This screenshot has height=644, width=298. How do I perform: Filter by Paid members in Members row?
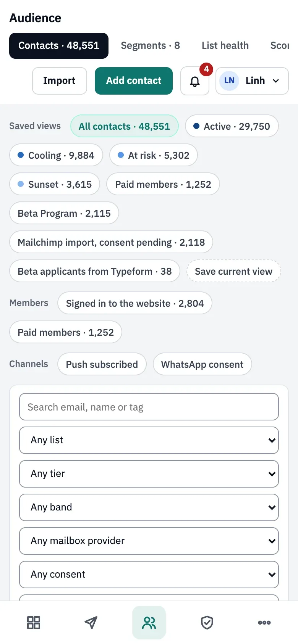tap(66, 332)
